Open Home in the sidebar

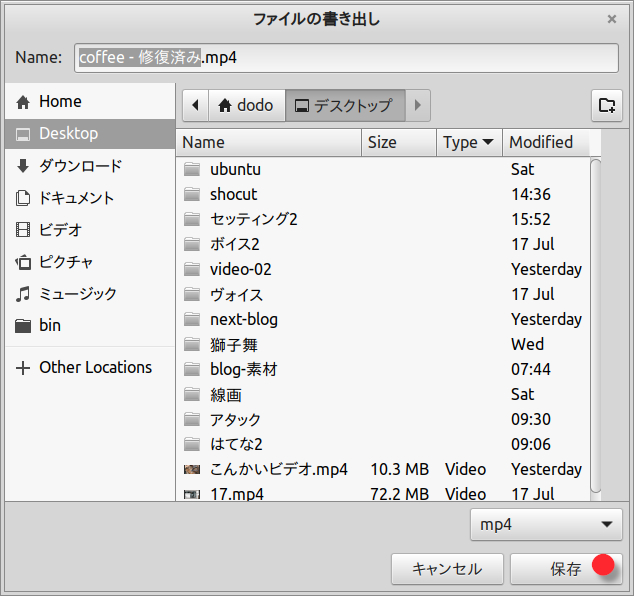(x=60, y=101)
